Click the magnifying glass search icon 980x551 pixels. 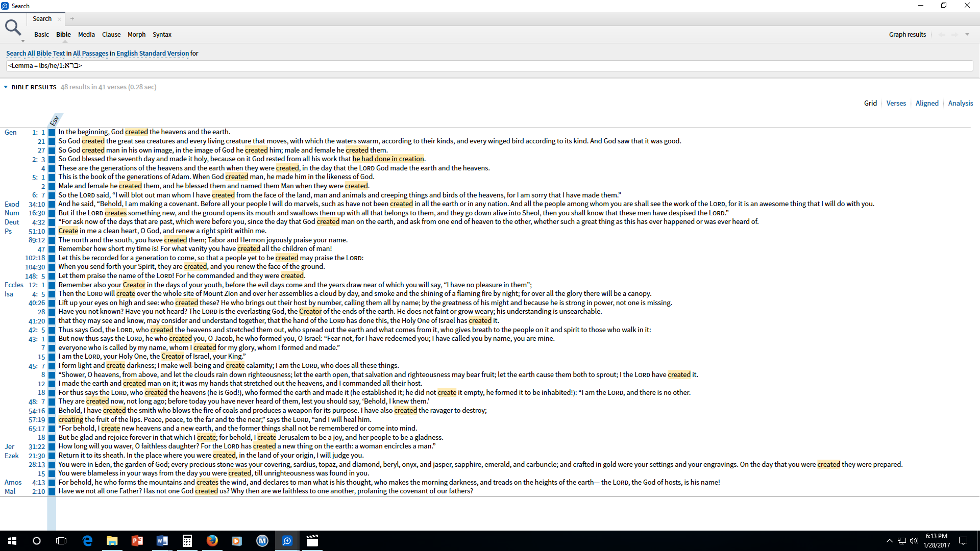(x=12, y=28)
